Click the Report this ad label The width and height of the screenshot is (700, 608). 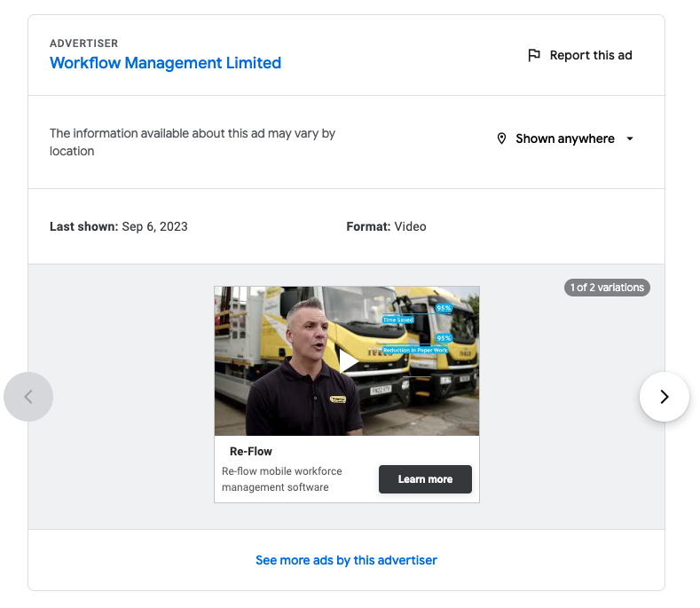(x=591, y=55)
